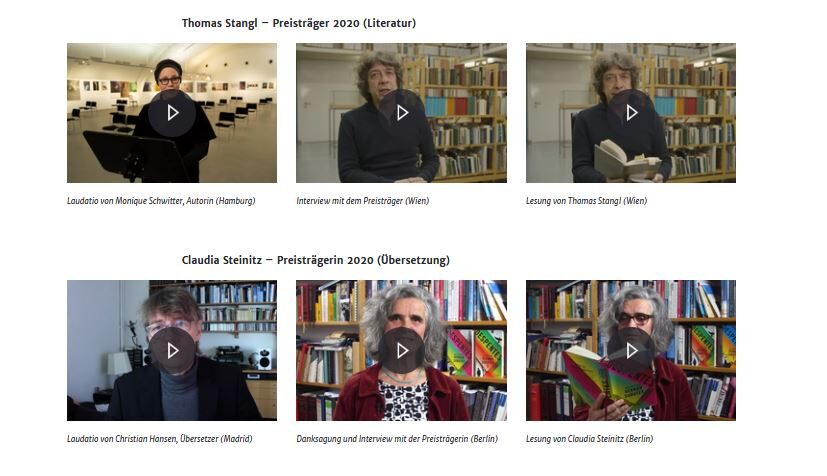This screenshot has width=827, height=476.
Task: Play the Laudatio von Christian Hansen video
Action: 172,351
